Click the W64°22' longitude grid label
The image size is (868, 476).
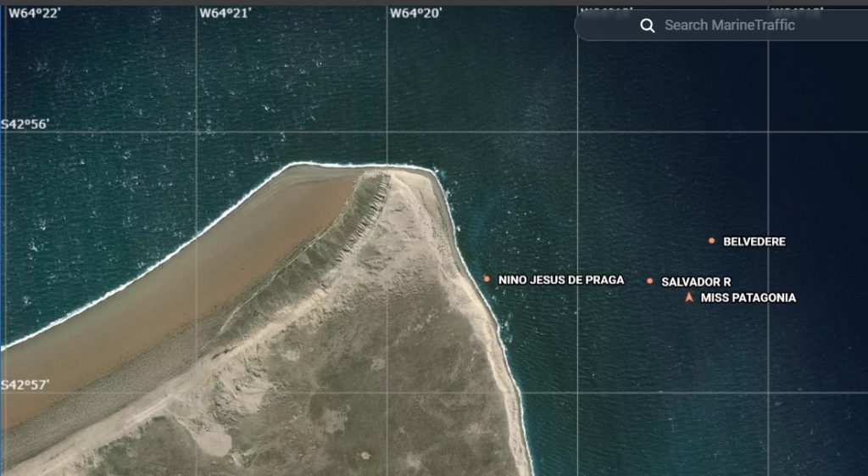[35, 13]
